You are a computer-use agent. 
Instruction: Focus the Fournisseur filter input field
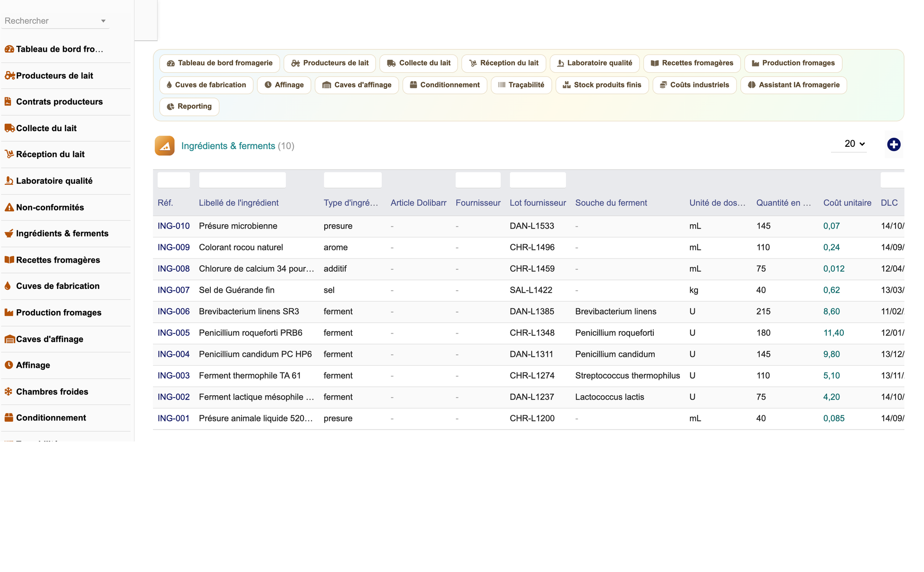click(478, 181)
